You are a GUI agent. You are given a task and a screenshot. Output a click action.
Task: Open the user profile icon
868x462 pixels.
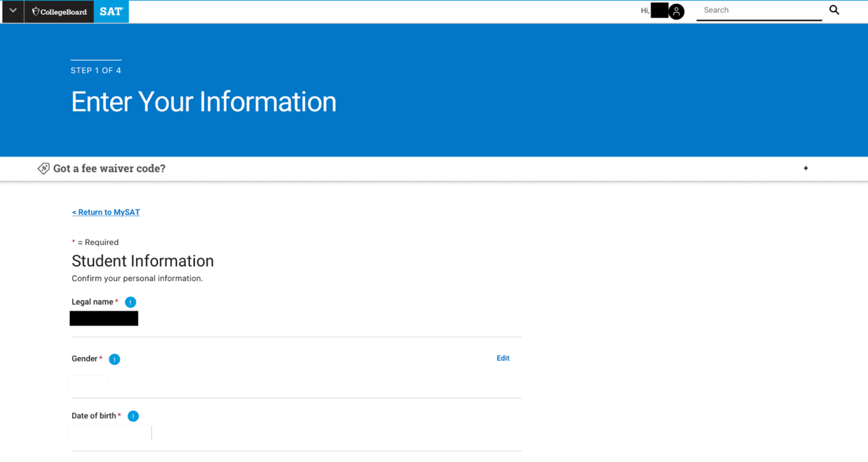[x=676, y=11]
